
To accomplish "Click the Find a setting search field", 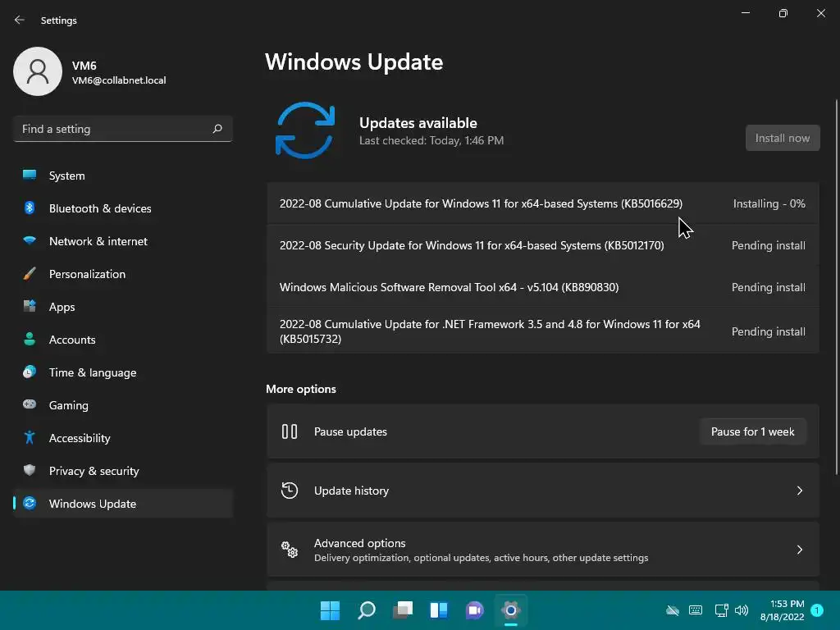I will [x=123, y=129].
